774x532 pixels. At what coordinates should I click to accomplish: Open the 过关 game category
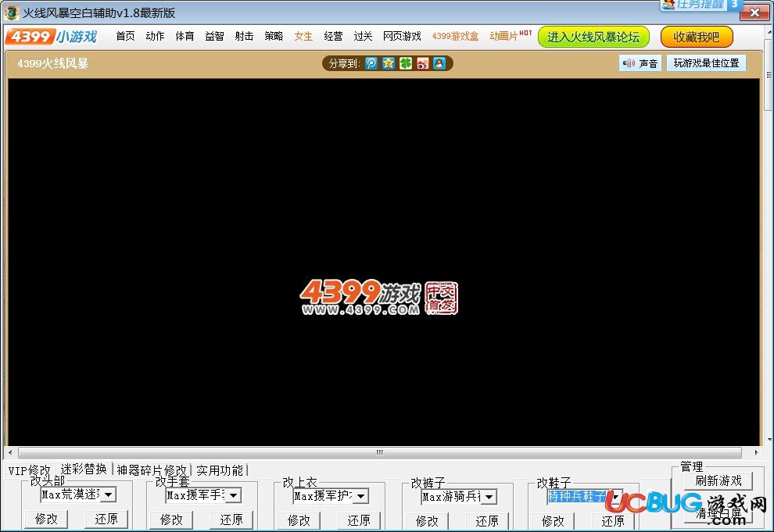coord(363,36)
